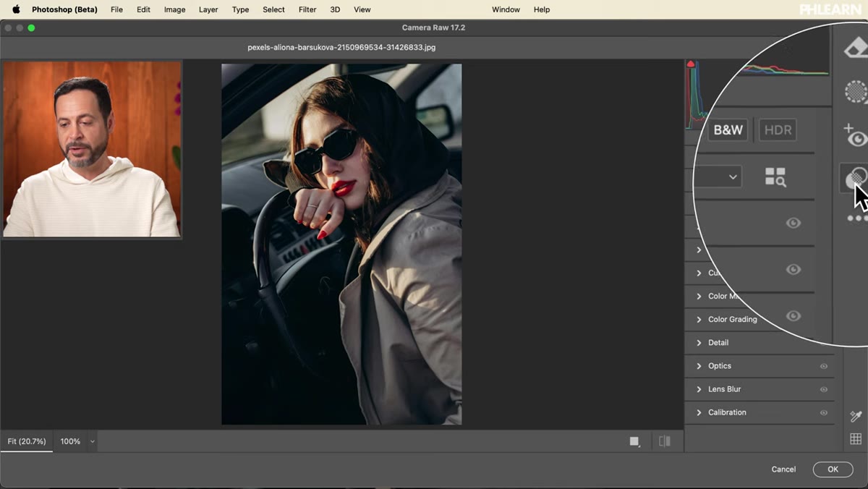Select the color sampler eyedropper tool
Viewport: 868px width, 489px height.
tap(856, 416)
